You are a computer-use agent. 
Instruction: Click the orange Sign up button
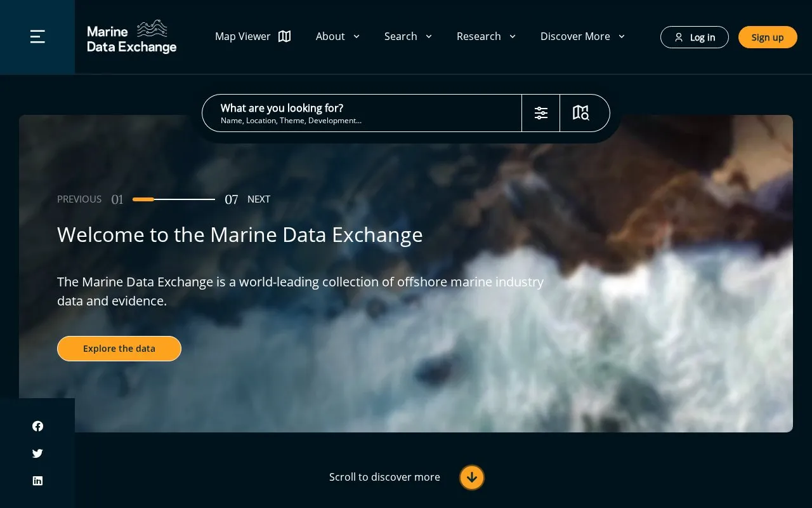[x=768, y=37]
